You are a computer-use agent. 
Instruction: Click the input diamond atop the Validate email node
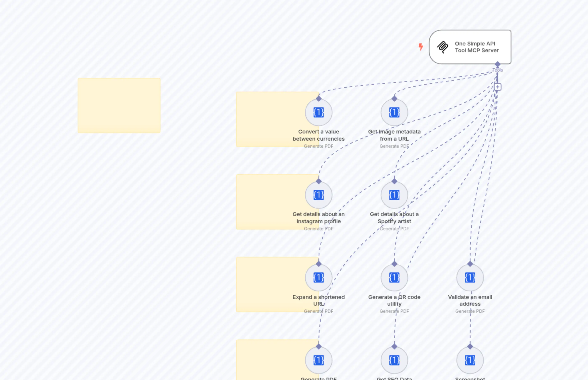470,264
